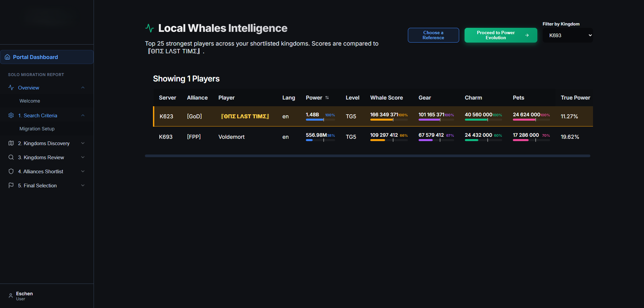Viewport: 644px width, 308px height.
Task: Click the Player column header
Action: click(x=226, y=98)
